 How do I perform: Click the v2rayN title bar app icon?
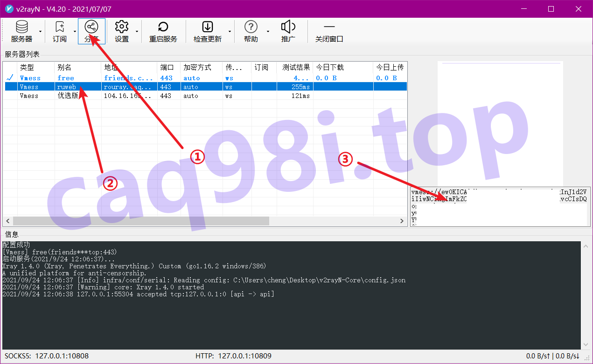9,9
